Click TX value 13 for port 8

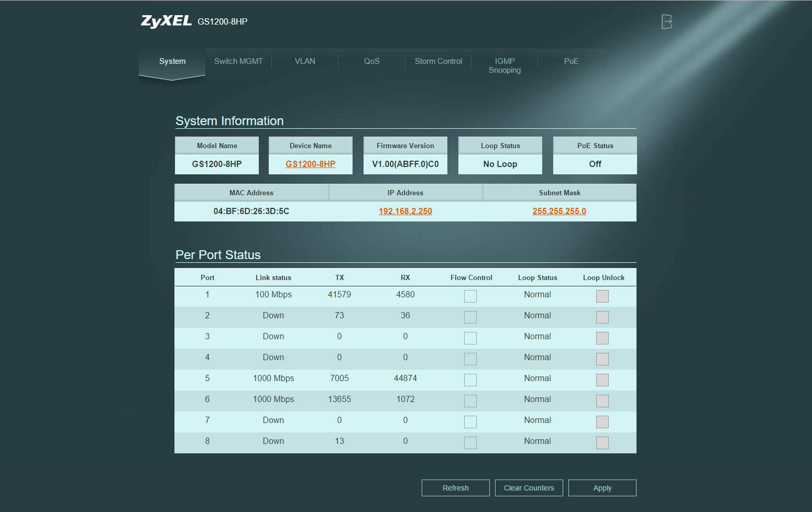tap(339, 441)
